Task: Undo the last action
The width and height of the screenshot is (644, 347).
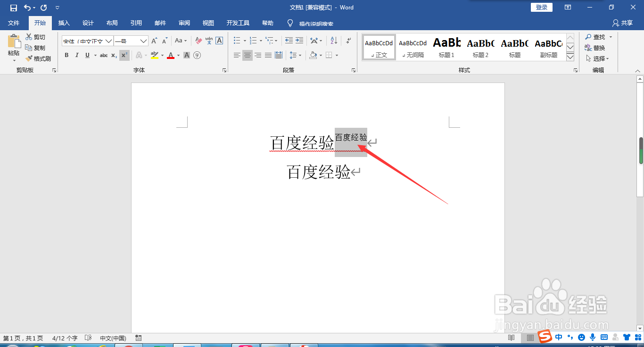Action: [27, 8]
